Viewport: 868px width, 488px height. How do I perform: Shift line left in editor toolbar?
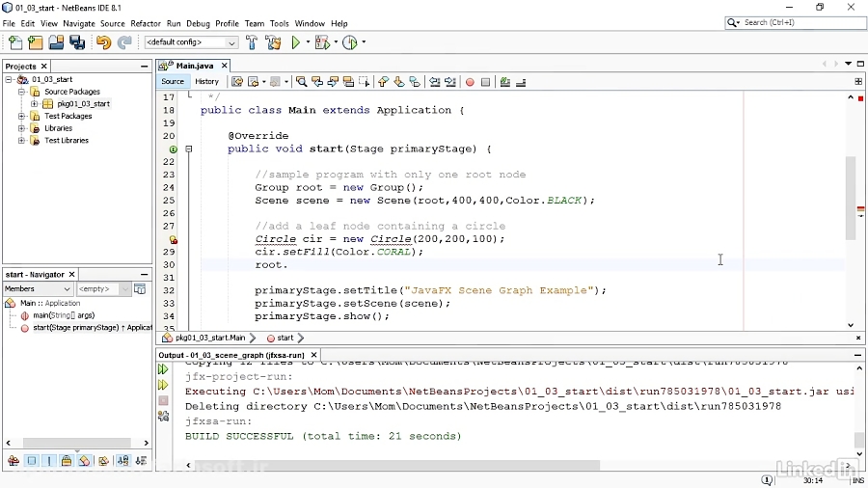point(435,82)
